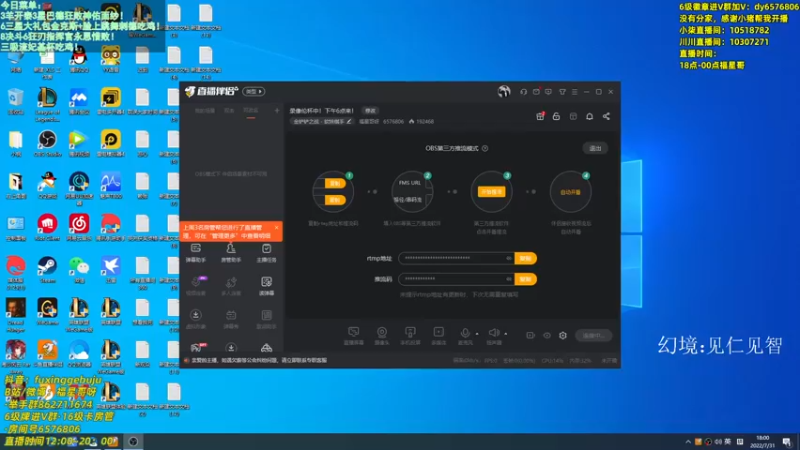Viewport: 800px width, 450px height.
Task: Expand the pill next to 直播伴侣 logo
Action: pyautogui.click(x=254, y=92)
